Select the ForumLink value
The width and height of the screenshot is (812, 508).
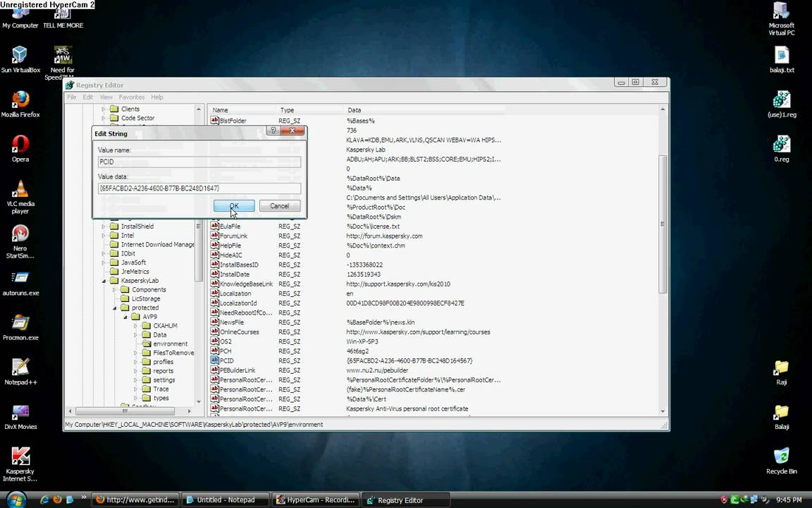233,236
